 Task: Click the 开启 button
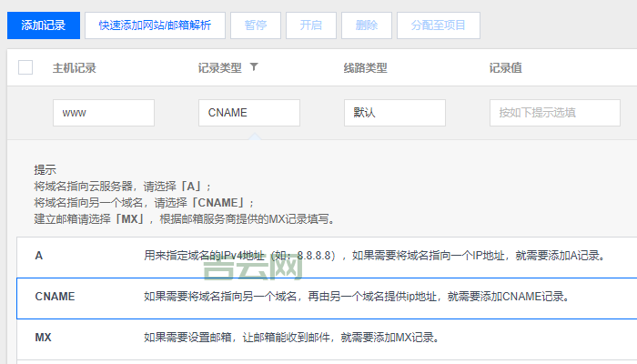click(311, 25)
